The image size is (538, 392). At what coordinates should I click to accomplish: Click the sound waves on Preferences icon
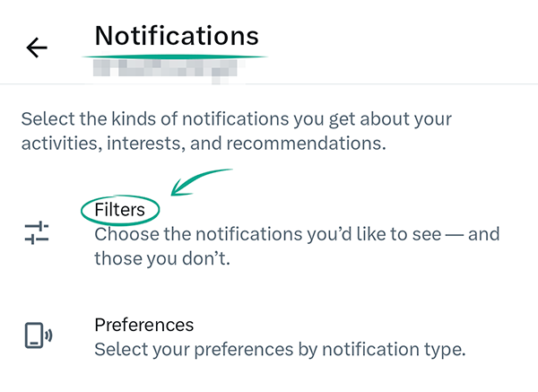tap(48, 335)
